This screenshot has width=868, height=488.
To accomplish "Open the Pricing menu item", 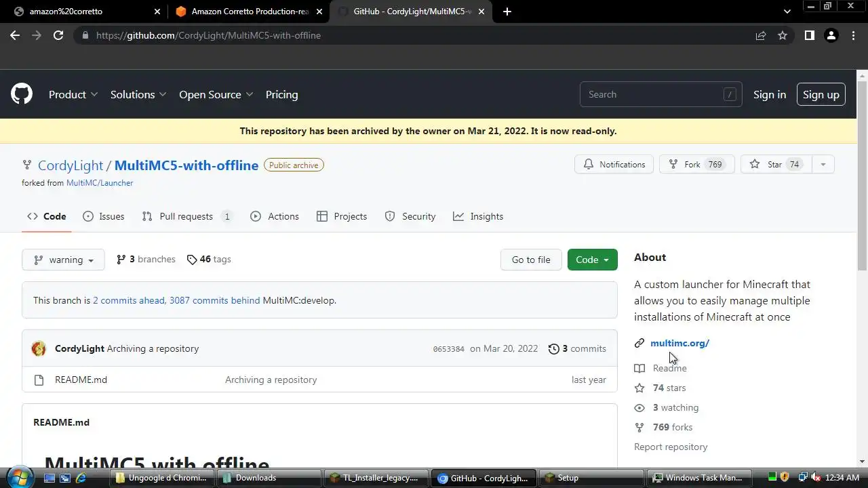I will [281, 94].
